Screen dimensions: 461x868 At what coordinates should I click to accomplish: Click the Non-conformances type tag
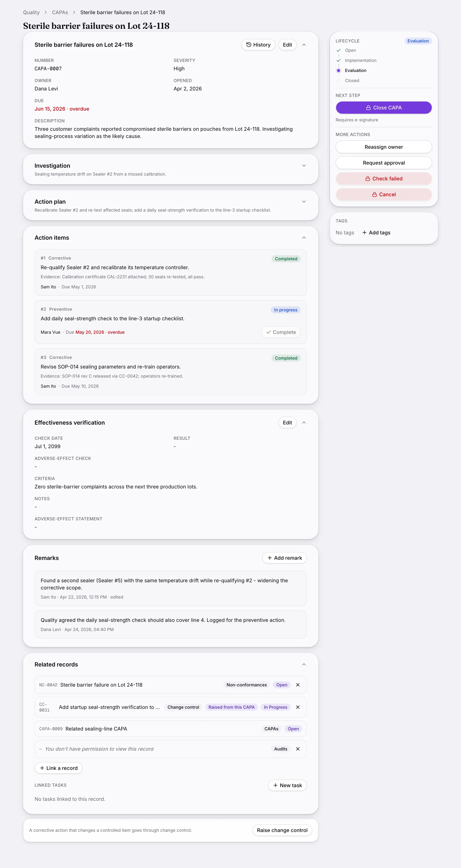247,685
